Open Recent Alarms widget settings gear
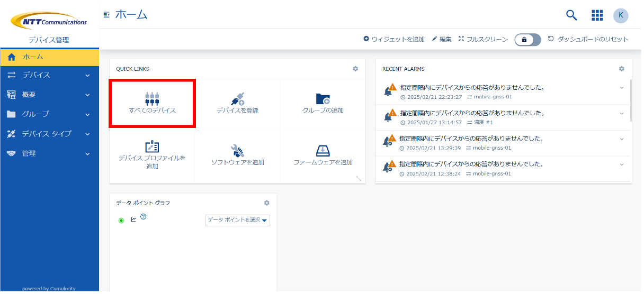 click(x=622, y=69)
